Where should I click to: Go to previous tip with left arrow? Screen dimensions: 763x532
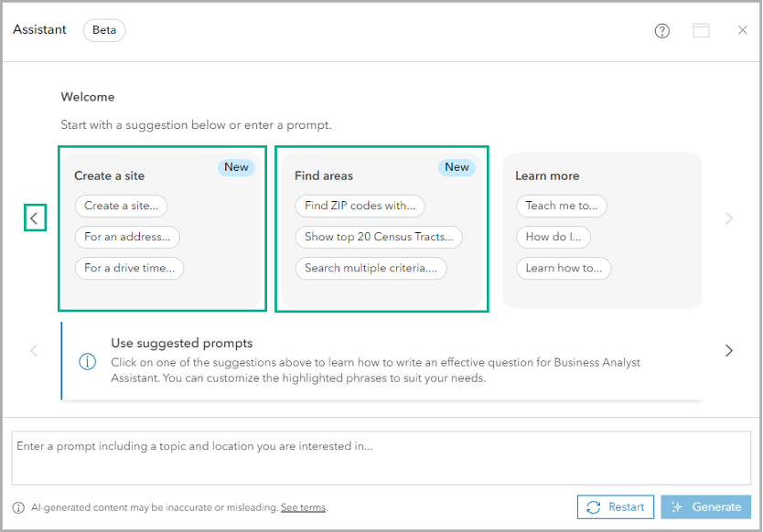(x=35, y=350)
